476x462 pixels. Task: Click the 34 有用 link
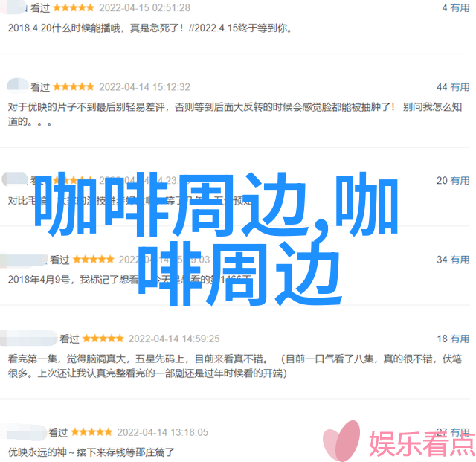point(453,260)
